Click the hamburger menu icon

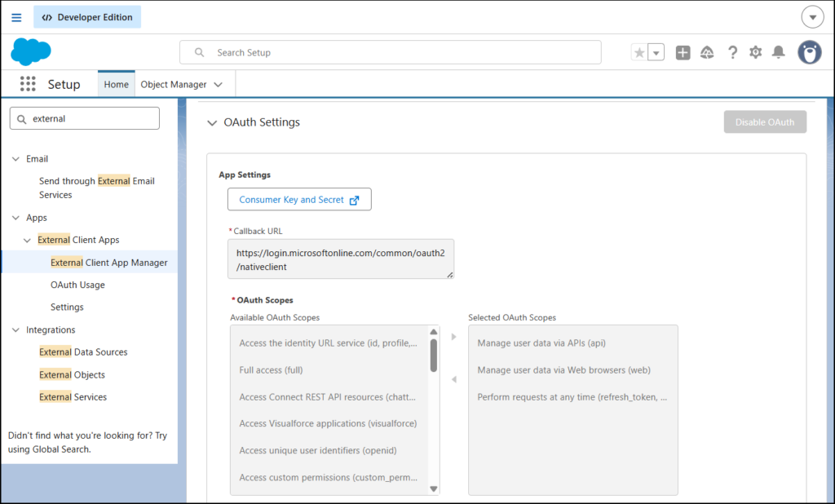(15, 16)
